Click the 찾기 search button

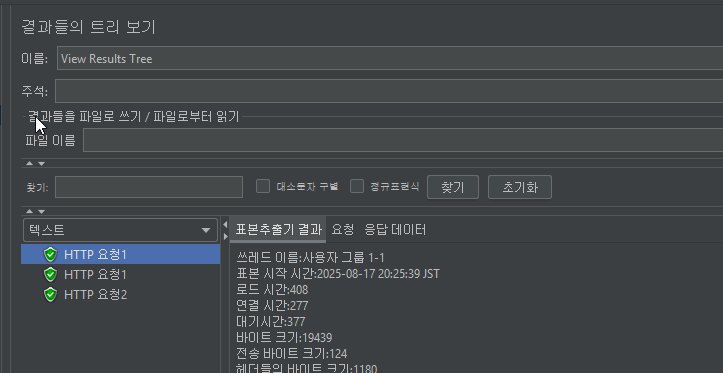(x=453, y=187)
